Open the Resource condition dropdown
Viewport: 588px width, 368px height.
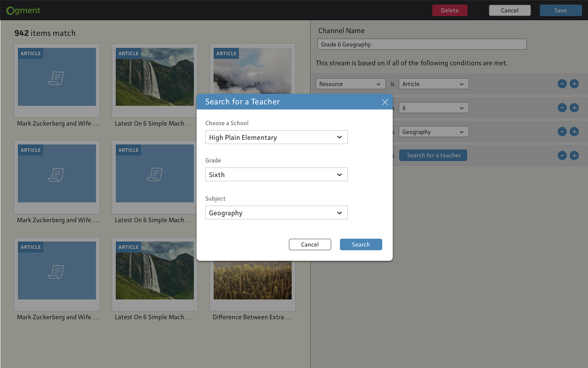coord(350,84)
